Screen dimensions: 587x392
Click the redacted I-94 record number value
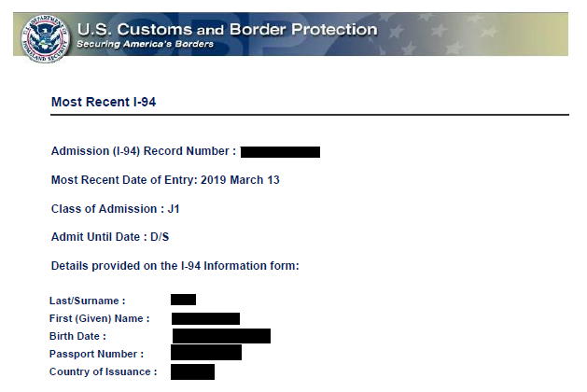point(280,151)
